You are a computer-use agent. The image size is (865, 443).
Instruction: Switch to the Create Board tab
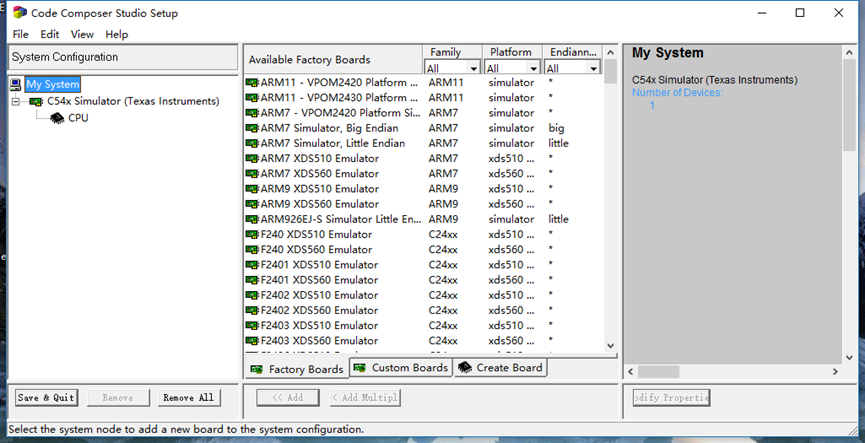[501, 367]
